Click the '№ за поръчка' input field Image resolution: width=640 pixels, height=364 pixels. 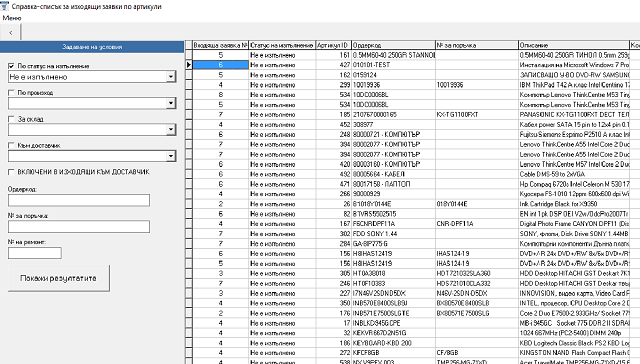pyautogui.click(x=79, y=226)
